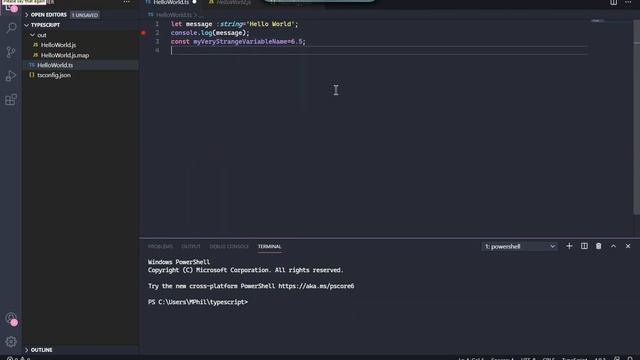Image resolution: width=640 pixels, height=360 pixels.
Task: Switch to the Output tab
Action: click(191, 247)
